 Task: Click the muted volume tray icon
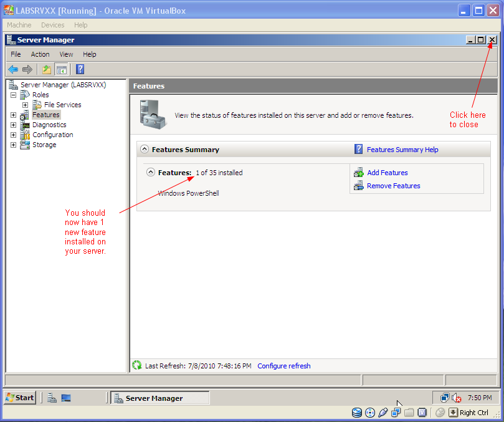click(x=457, y=398)
